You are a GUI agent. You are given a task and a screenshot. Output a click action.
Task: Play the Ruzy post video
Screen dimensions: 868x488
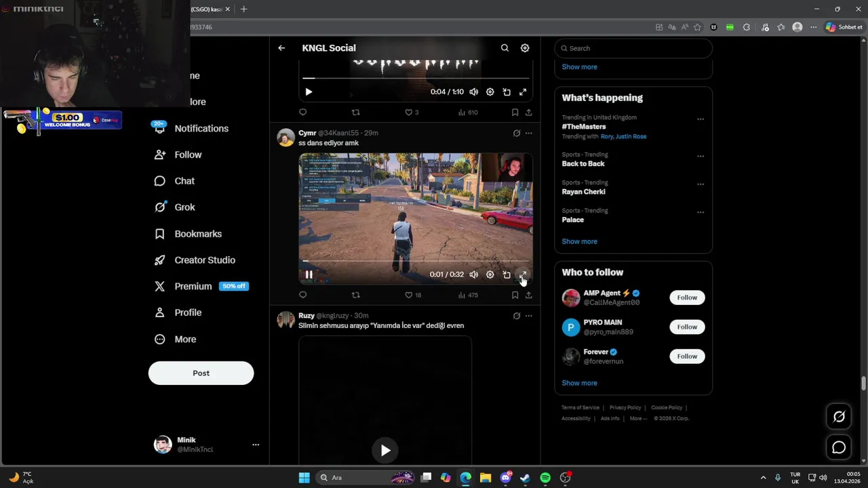385,450
